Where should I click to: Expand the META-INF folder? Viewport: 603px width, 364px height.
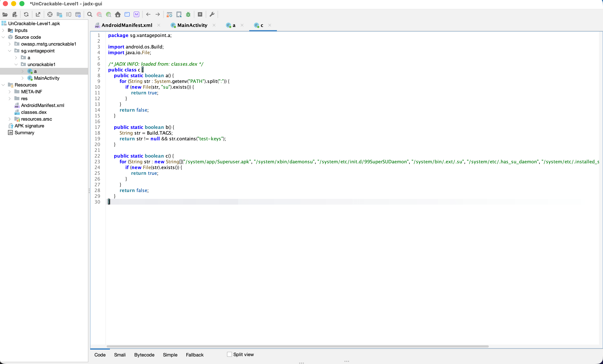coord(10,92)
